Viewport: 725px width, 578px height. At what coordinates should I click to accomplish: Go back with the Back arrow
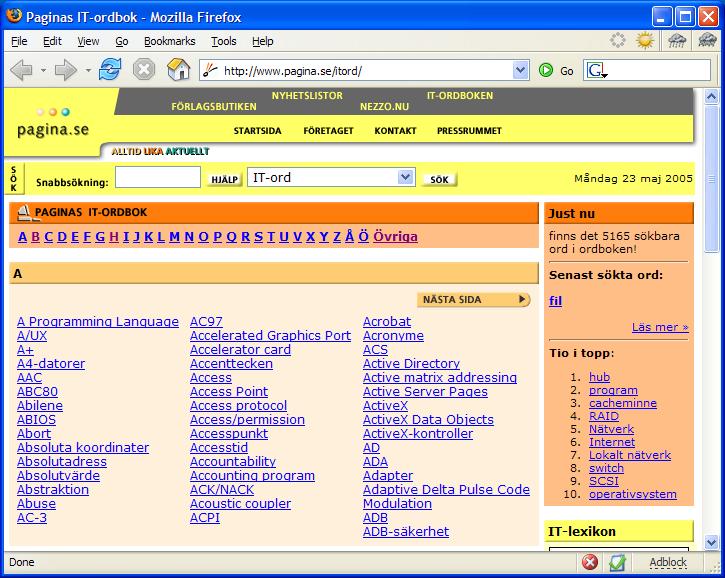pos(21,71)
